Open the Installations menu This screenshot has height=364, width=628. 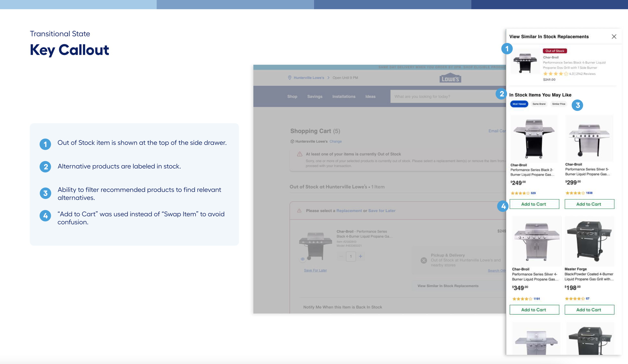[344, 96]
